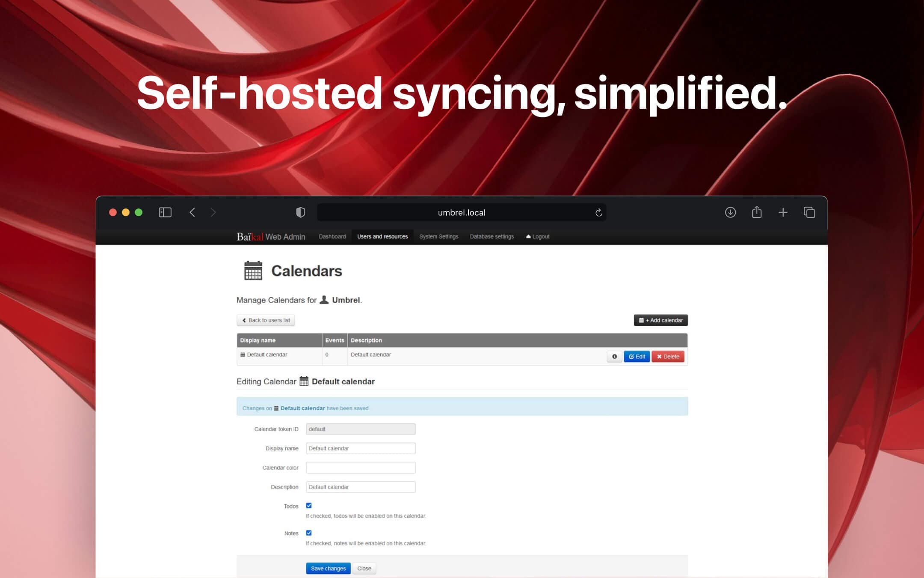Click the calendar icon next to Calendars heading
Image resolution: width=924 pixels, height=578 pixels.
click(253, 271)
